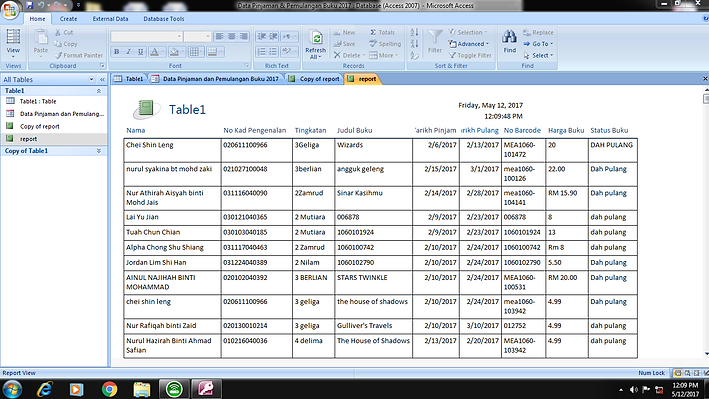Open the Gridlines dropdown
The image size is (709, 399).
(x=196, y=52)
